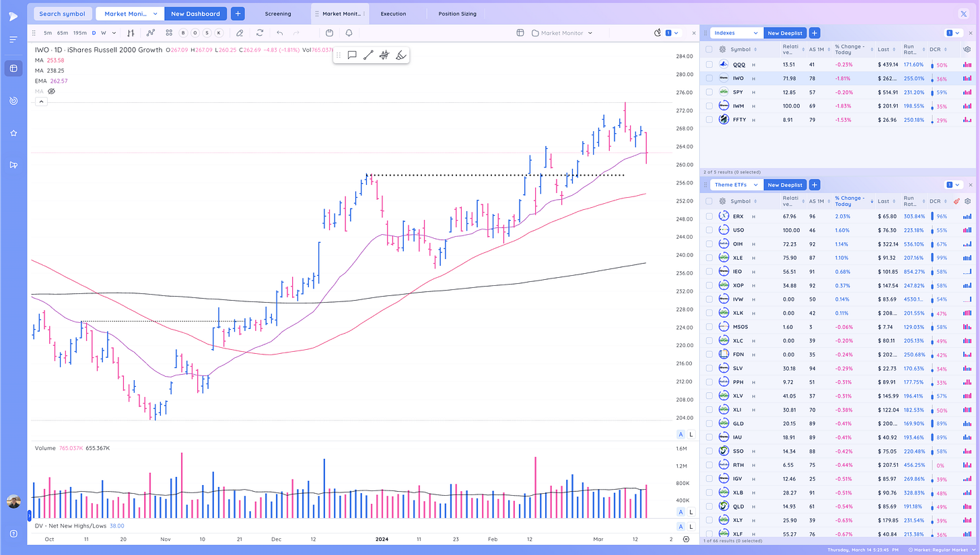Add new list in Indexes panel
Screen dimensions: 980x555
pyautogui.click(x=814, y=32)
